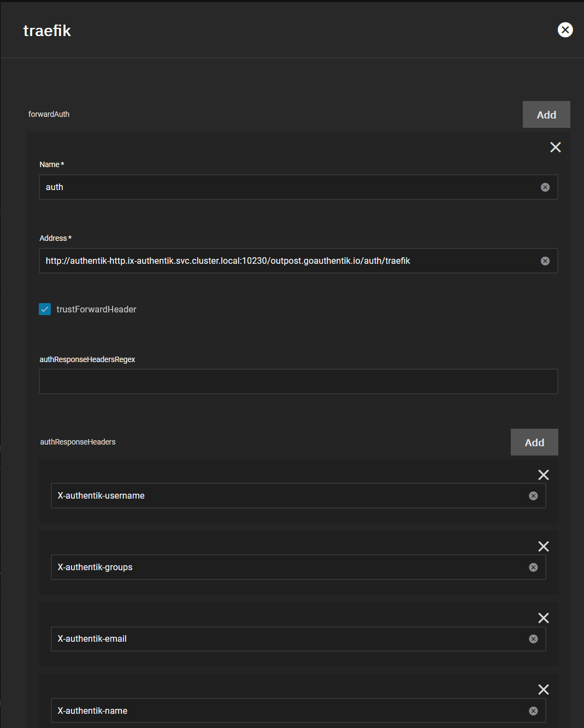Click the forwardAuth section label
Image resolution: width=584 pixels, height=728 pixels.
(49, 114)
